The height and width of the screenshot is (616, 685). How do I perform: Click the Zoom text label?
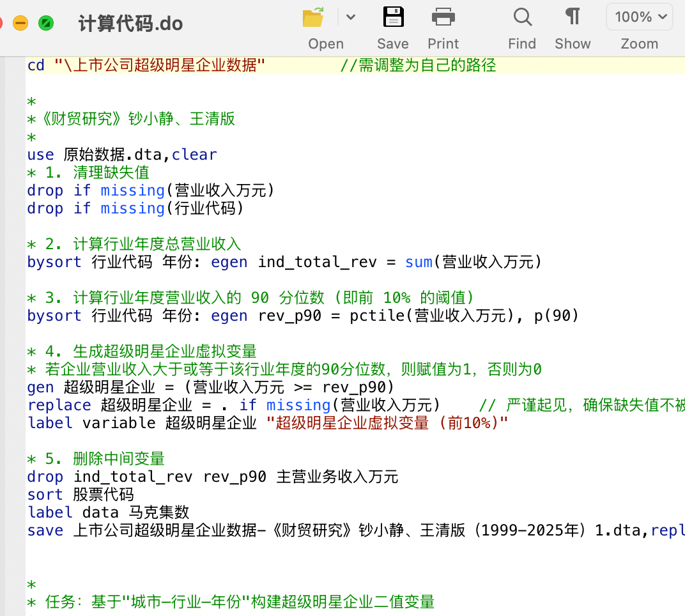640,43
